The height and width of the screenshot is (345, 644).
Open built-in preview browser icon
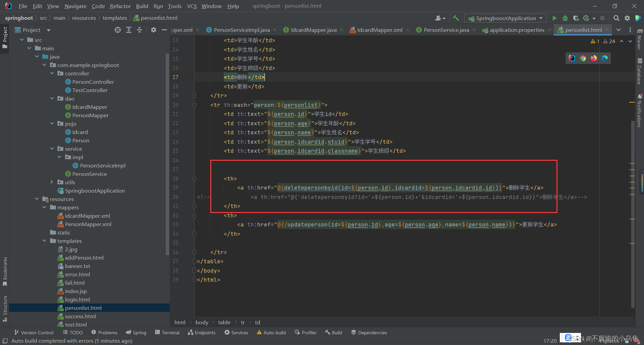572,58
